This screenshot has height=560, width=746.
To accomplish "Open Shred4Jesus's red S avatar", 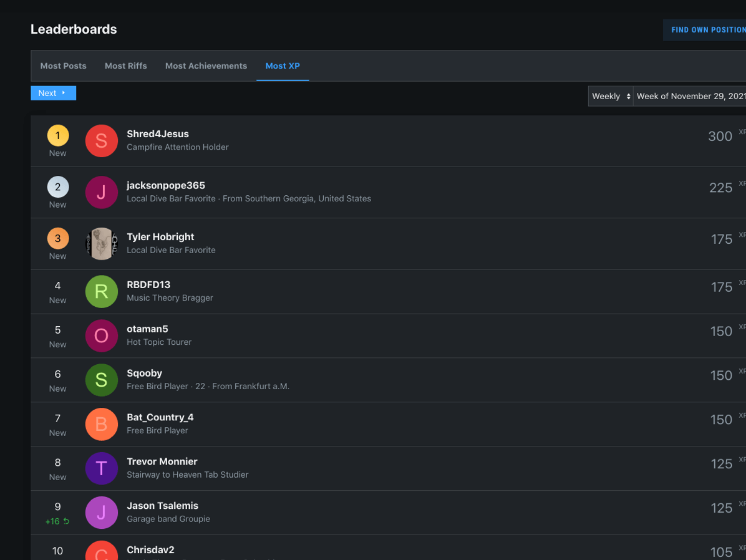I will point(101,141).
